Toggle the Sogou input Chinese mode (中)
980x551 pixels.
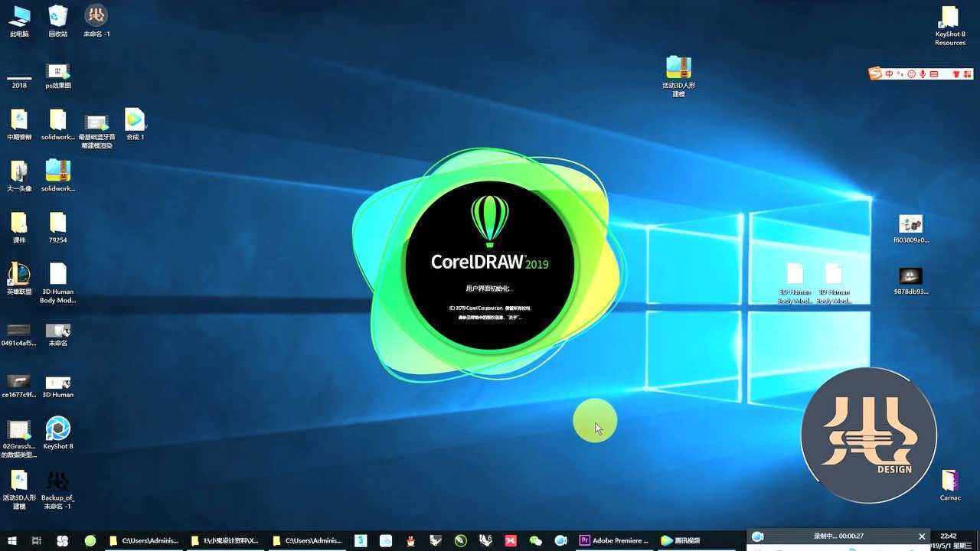click(889, 74)
